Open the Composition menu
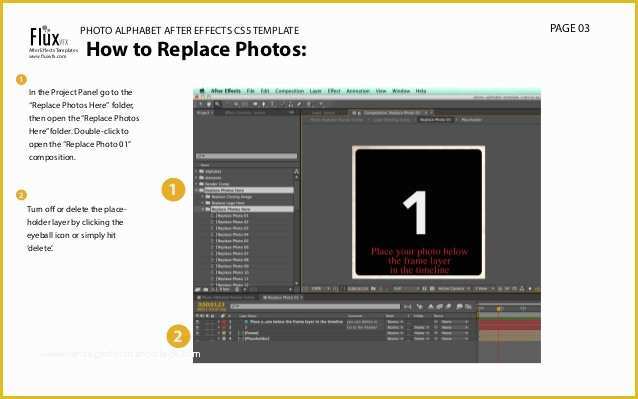The height and width of the screenshot is (399, 638). [289, 91]
